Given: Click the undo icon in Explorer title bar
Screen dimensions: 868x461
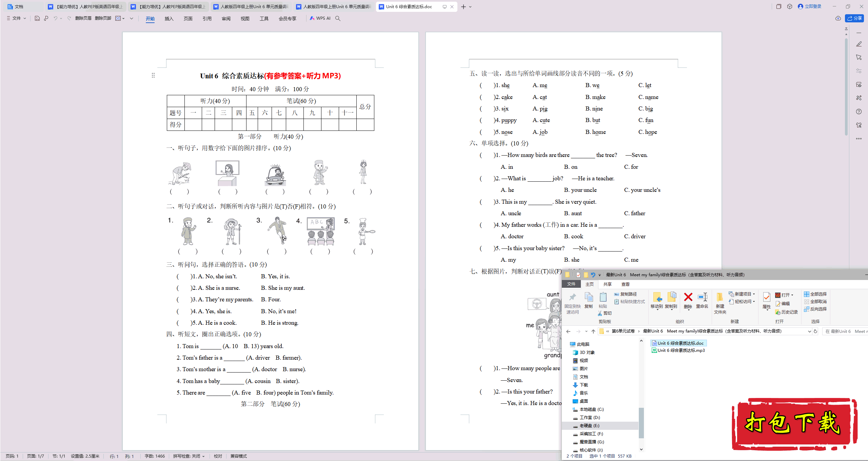Looking at the screenshot, I should (593, 275).
